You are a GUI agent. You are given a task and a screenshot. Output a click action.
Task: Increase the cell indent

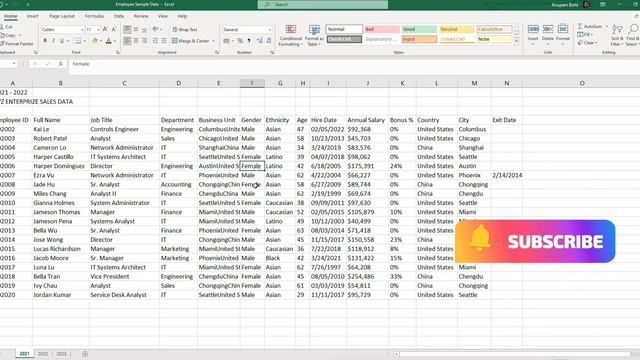[x=164, y=41]
